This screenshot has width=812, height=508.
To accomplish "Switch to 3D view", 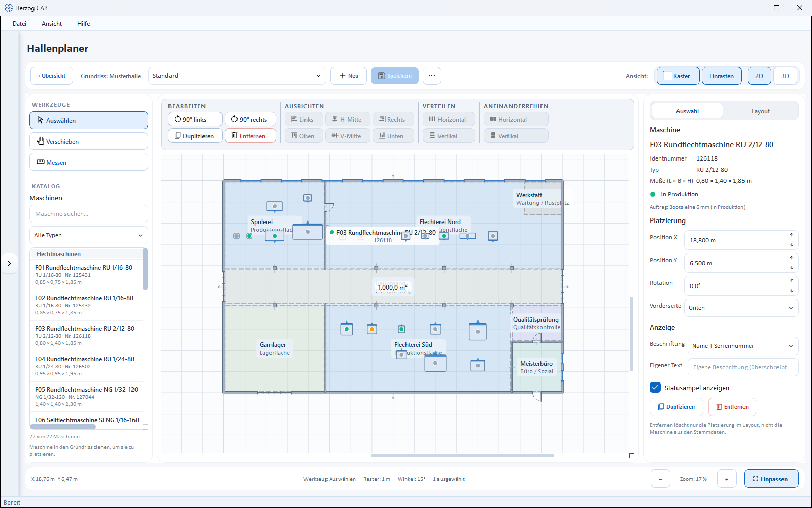I will (x=785, y=76).
